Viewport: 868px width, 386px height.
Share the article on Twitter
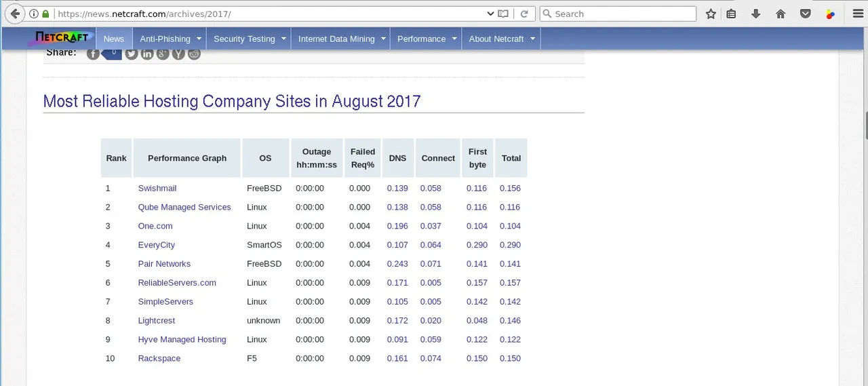pos(132,54)
